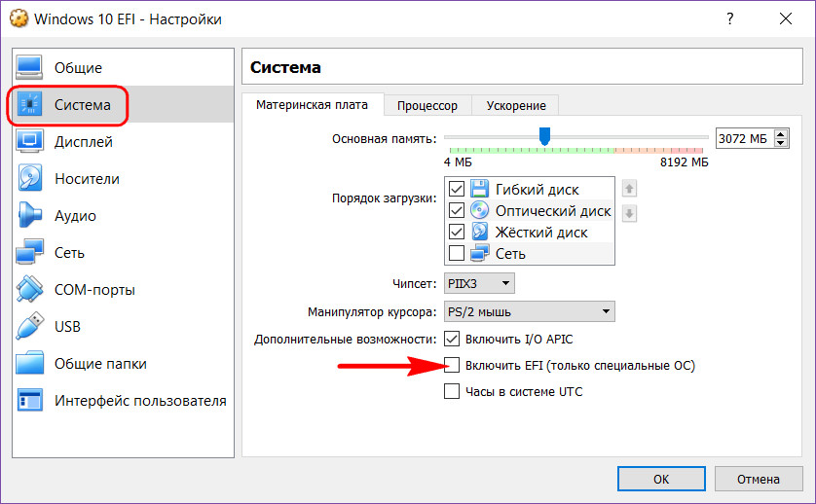Viewport: 816px width, 504px height.
Task: Select Интерфейс пользователя label in list
Action: point(140,400)
